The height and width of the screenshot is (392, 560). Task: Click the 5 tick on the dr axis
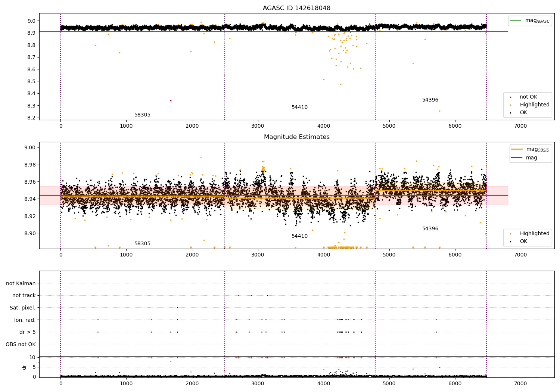tap(34, 367)
